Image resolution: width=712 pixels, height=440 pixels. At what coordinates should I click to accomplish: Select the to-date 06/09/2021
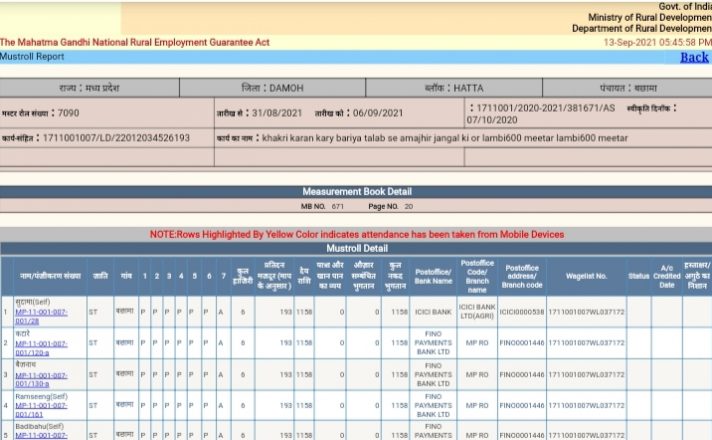pyautogui.click(x=378, y=113)
